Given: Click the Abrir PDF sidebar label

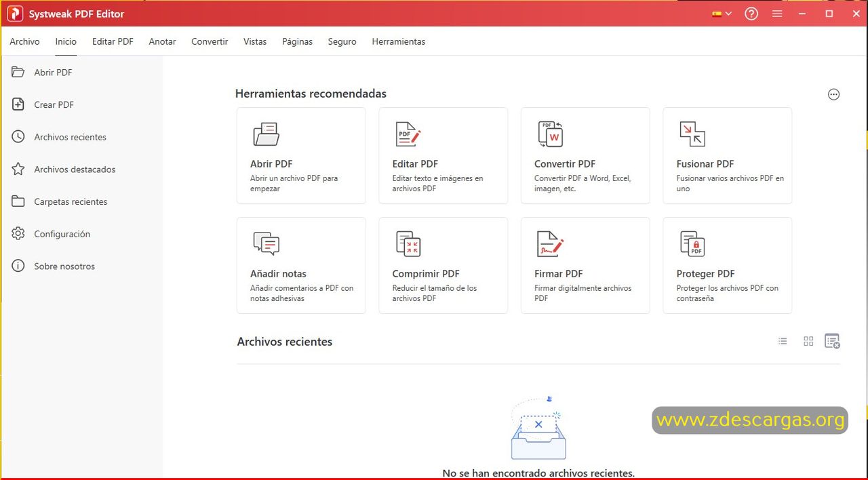Looking at the screenshot, I should coord(53,73).
